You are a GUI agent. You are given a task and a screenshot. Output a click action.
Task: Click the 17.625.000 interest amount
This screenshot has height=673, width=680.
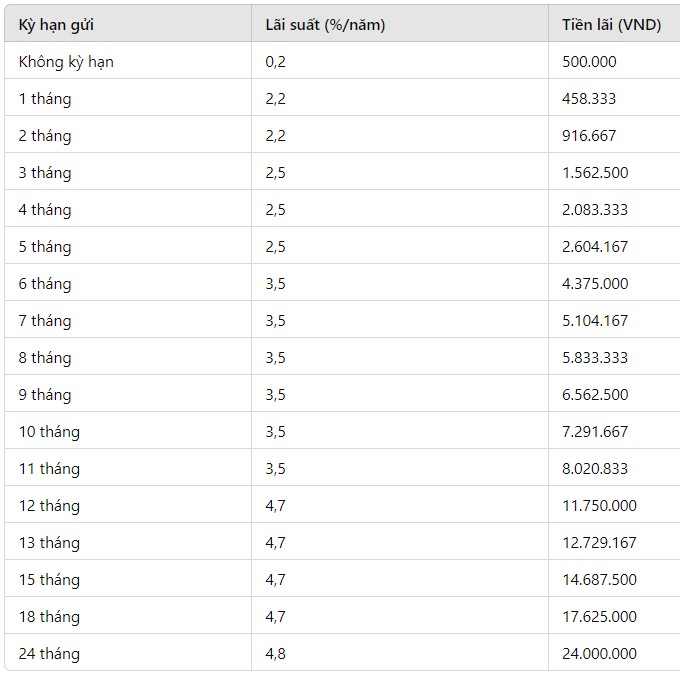599,617
